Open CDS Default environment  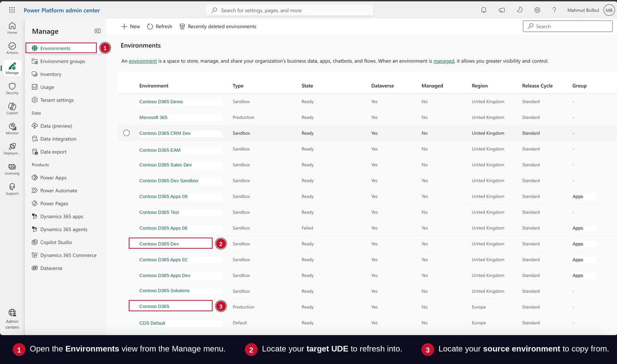point(152,323)
